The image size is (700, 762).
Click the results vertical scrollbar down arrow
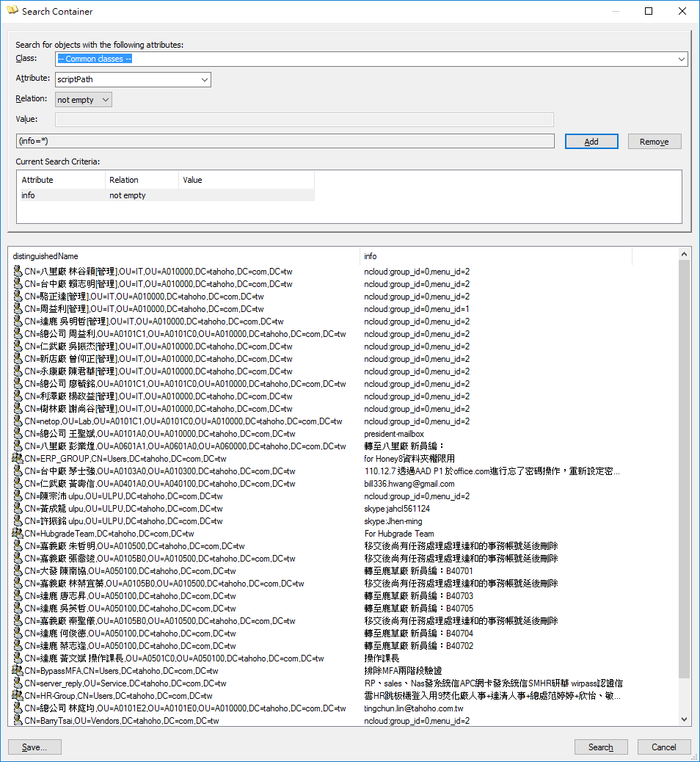685,720
